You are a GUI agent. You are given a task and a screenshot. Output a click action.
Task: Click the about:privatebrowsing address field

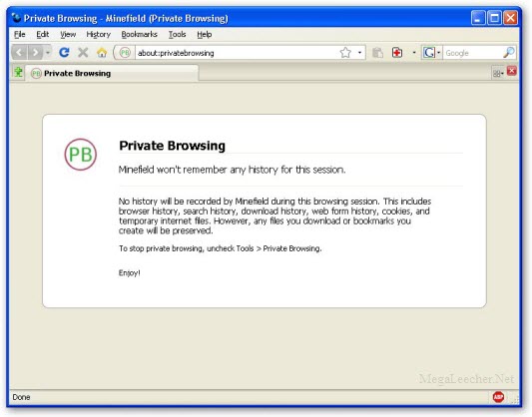(x=237, y=53)
